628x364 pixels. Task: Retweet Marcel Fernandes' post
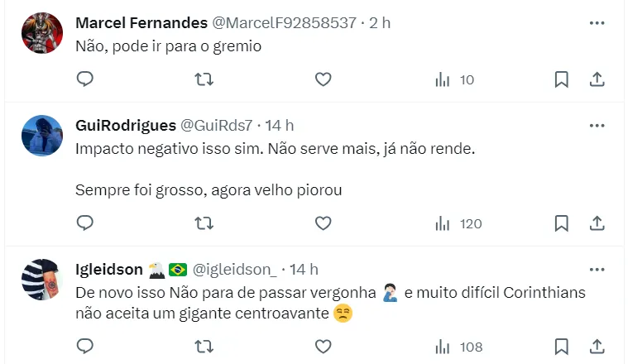[x=204, y=79]
